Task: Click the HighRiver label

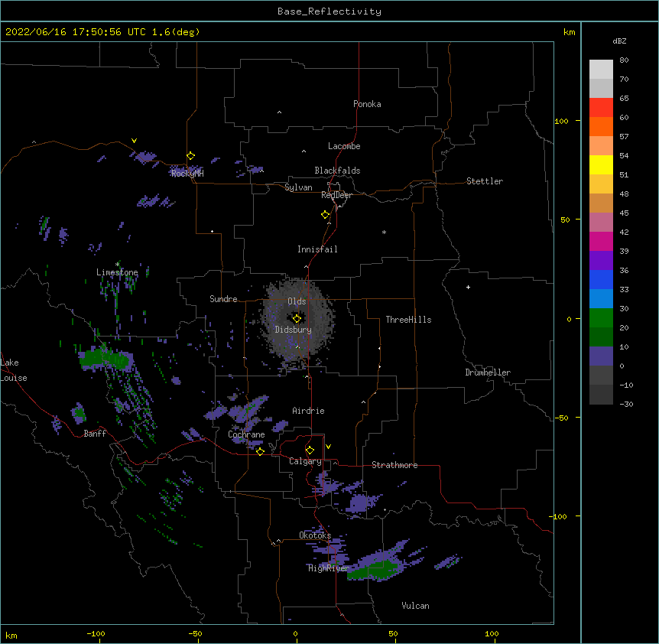Action: [329, 568]
